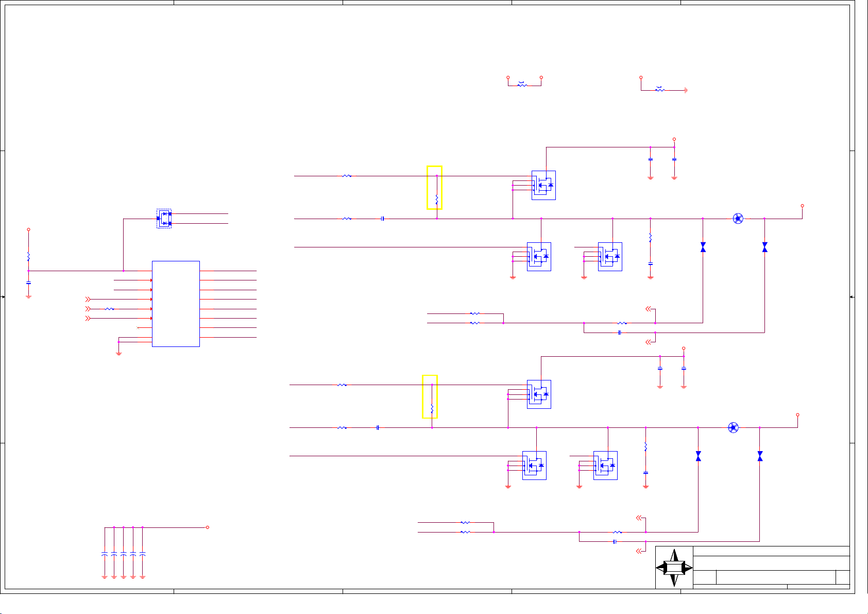The height and width of the screenshot is (614, 868).
Task: Select the high-side MOSFET in the upper circuit
Action: (x=543, y=185)
